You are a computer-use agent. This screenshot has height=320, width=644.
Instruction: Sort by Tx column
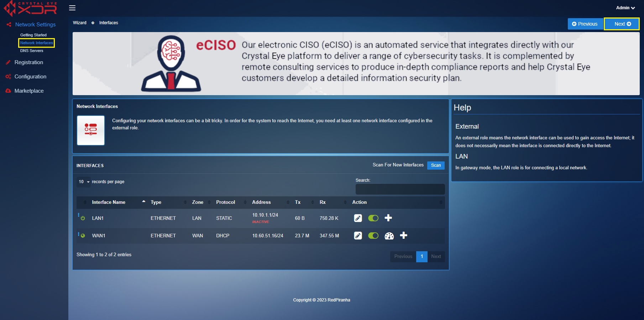click(x=304, y=202)
